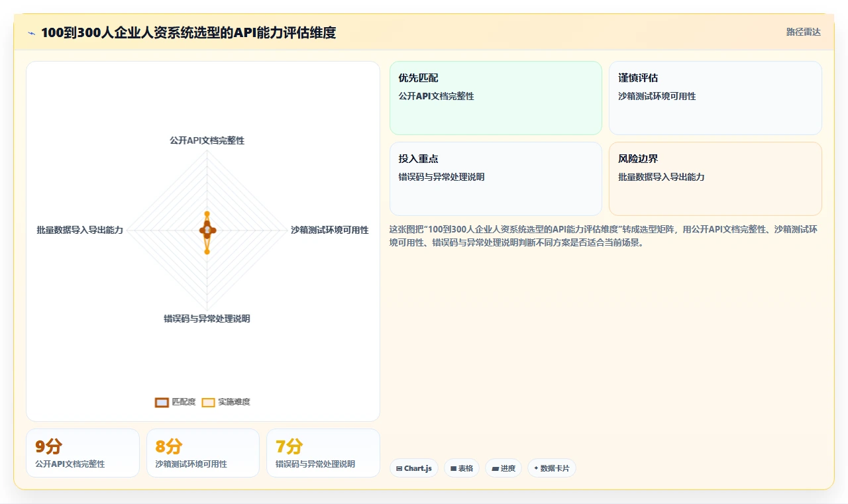Click the 实施难度 point on the 错误码 axis
This screenshot has width=848, height=504.
point(207,252)
